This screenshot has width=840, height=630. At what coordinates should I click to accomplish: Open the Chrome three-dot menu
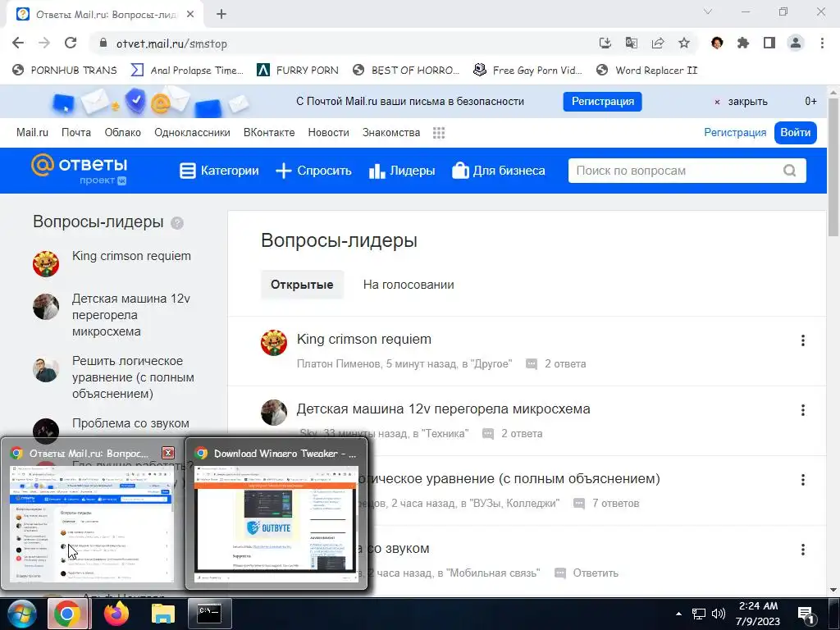click(x=822, y=43)
